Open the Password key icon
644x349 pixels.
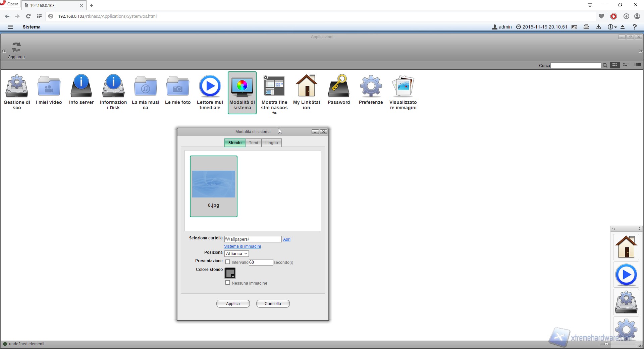coord(338,86)
